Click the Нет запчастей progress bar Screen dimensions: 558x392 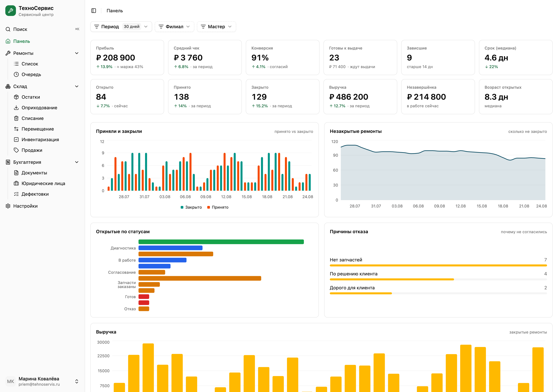pos(438,265)
